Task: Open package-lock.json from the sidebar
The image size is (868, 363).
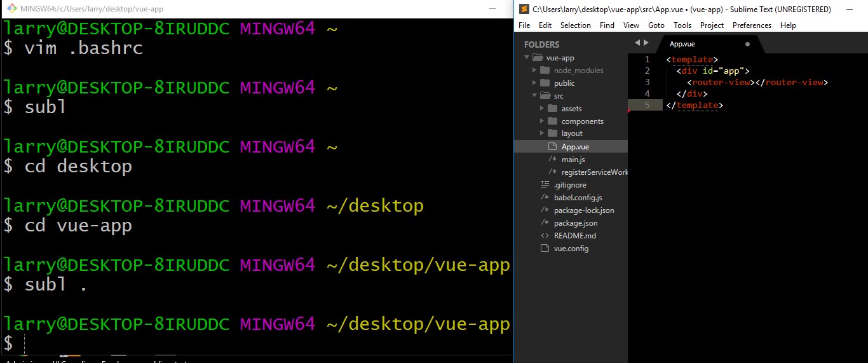Action: point(584,210)
